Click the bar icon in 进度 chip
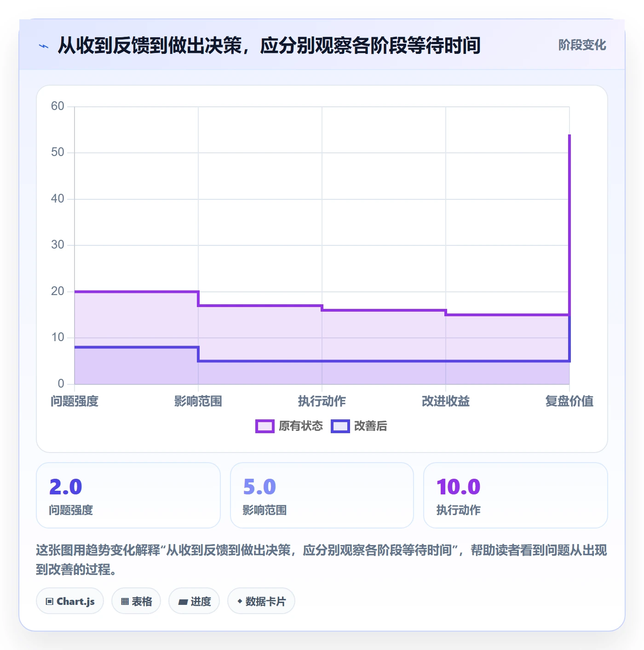 [183, 602]
